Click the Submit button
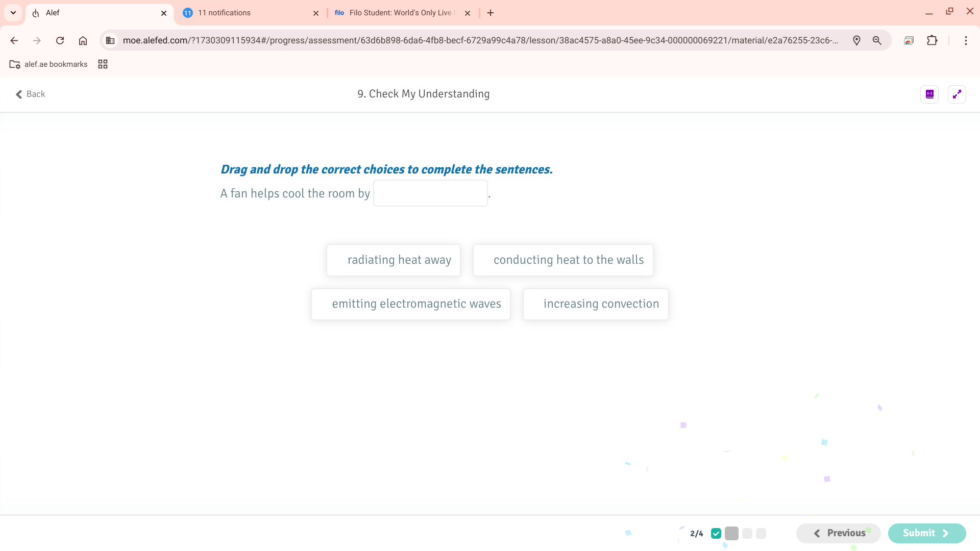Viewport: 980px width, 551px height. (926, 533)
